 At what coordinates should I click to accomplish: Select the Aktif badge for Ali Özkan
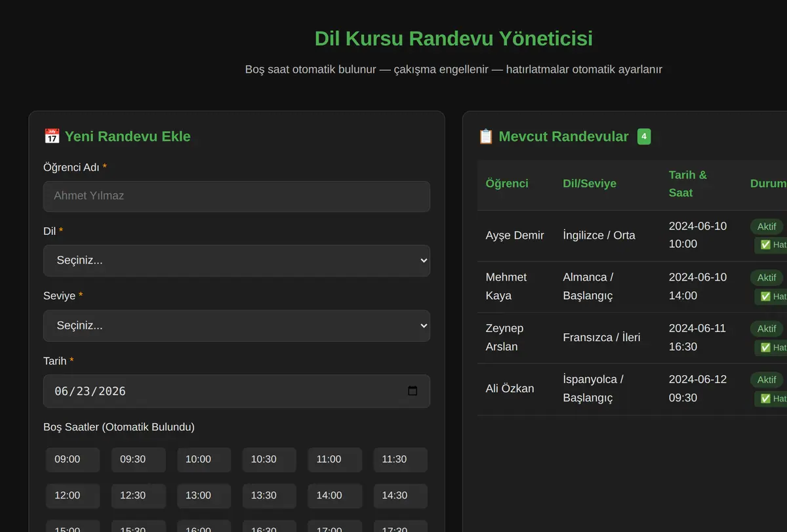[767, 380]
